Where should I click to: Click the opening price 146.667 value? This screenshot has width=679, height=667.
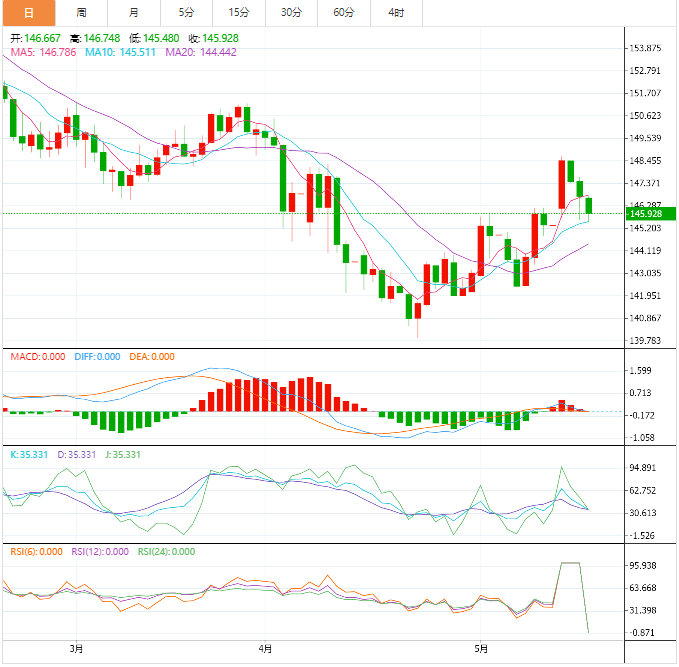(x=42, y=39)
